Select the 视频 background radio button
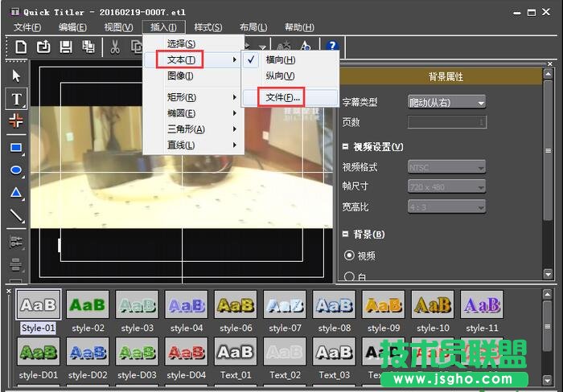Image resolution: width=563 pixels, height=392 pixels. click(349, 255)
